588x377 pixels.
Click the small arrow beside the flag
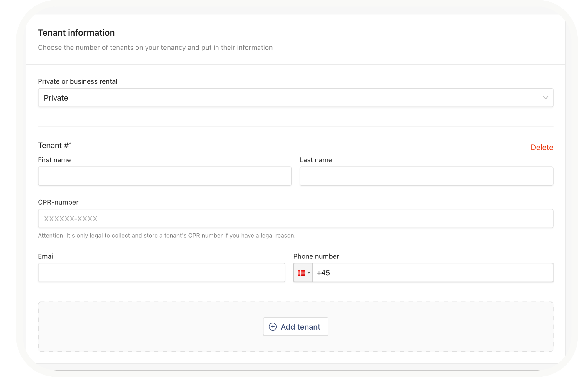pos(309,273)
